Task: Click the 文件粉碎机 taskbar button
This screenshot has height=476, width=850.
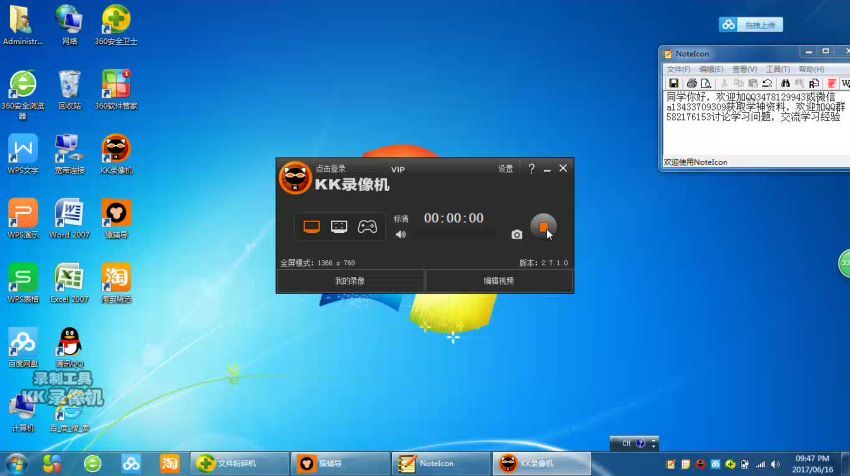Action: coord(240,464)
